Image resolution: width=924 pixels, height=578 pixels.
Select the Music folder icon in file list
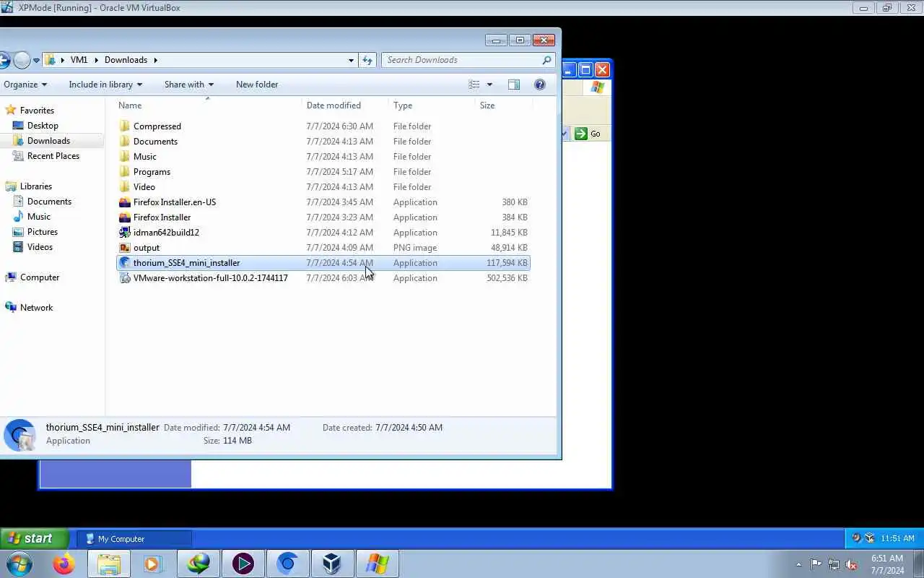click(x=125, y=156)
